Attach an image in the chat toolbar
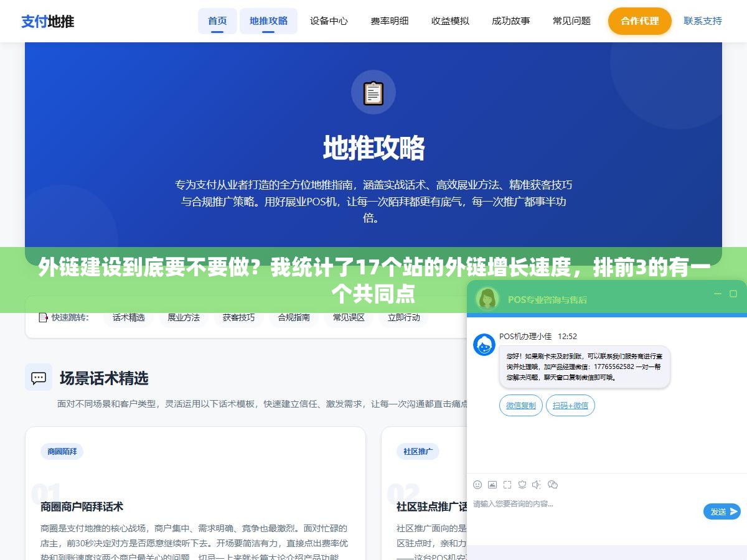This screenshot has width=747, height=560. click(492, 484)
